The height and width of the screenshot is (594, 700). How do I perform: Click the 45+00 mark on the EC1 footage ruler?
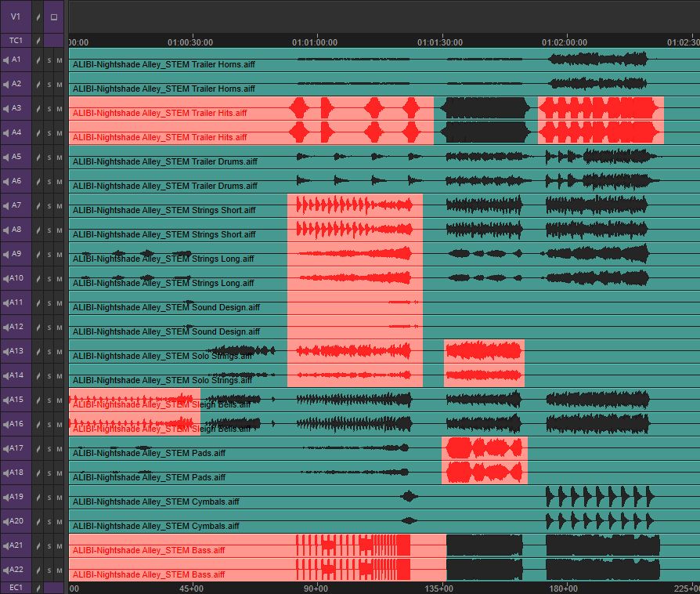(192, 589)
